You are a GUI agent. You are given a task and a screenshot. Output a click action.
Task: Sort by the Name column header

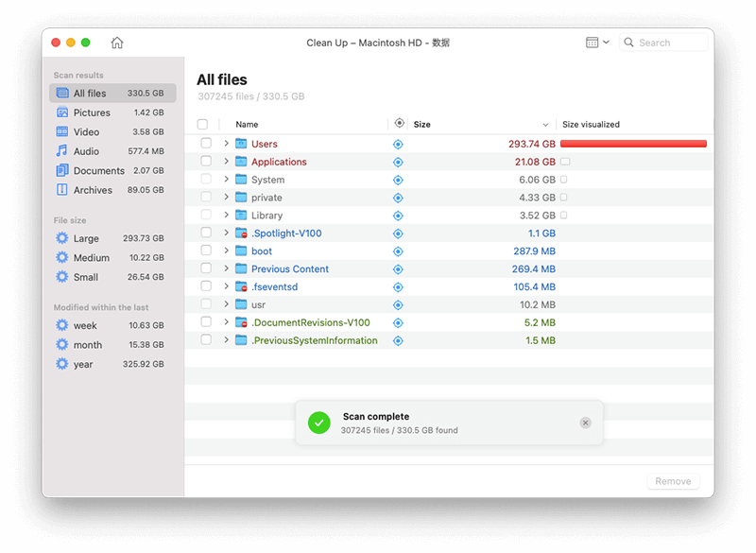coord(247,125)
